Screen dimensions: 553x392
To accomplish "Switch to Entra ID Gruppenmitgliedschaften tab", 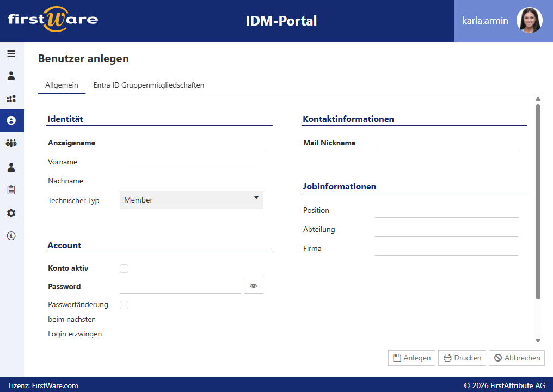I will 149,85.
